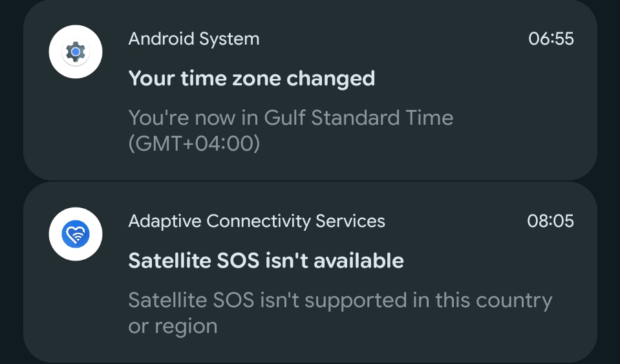Tap the Adaptive Connectivity heart-wifi icon
Screen dimensions: 620x364
76,234
